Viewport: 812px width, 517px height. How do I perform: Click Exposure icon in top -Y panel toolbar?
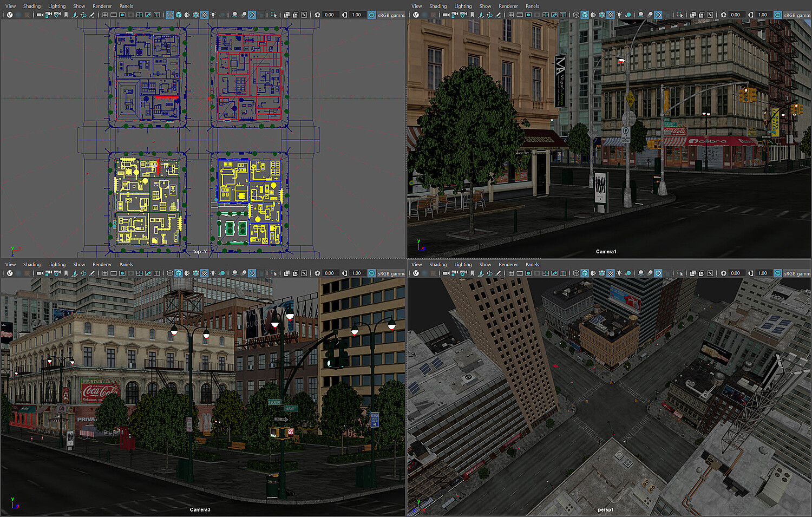(x=317, y=15)
